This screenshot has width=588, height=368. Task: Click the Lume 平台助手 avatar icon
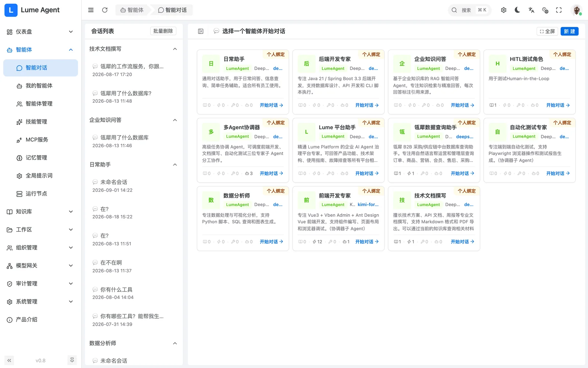(306, 132)
